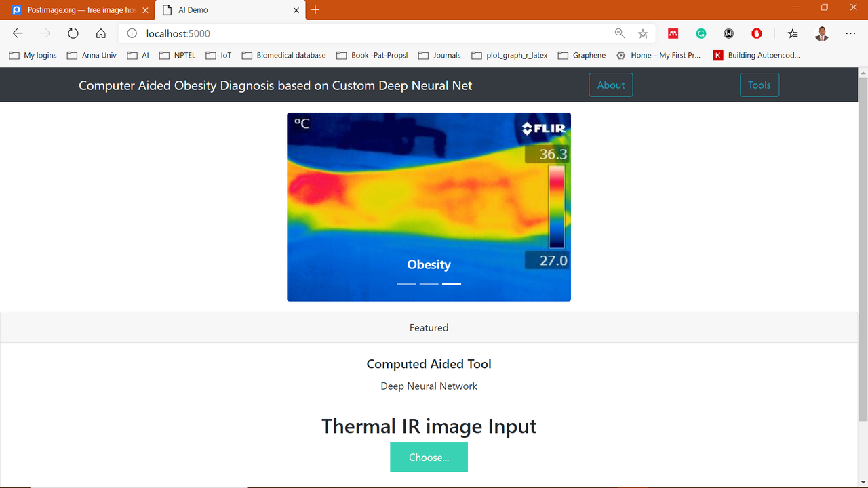The width and height of the screenshot is (868, 488).
Task: Open the red extension icon in toolbar
Action: 673,33
